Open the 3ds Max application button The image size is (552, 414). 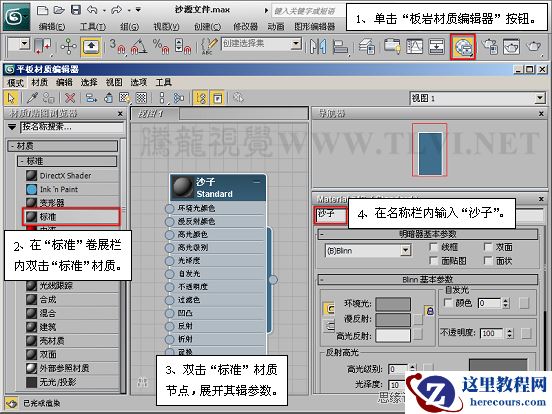pos(17,16)
